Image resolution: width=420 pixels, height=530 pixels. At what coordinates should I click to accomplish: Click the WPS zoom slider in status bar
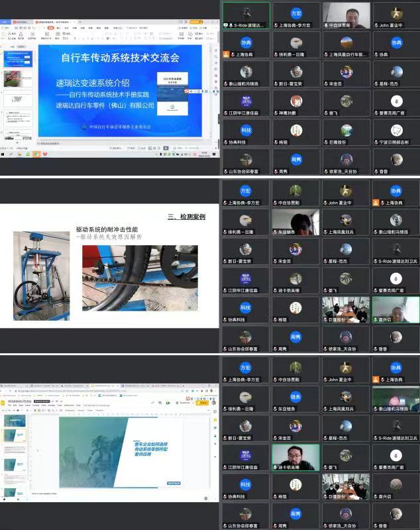pyautogui.click(x=193, y=148)
